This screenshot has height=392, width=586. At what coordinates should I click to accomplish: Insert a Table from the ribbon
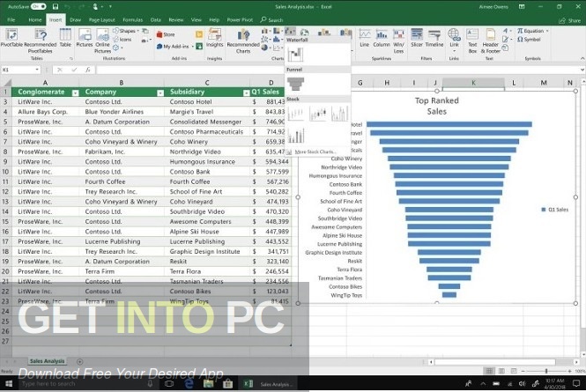[65, 38]
